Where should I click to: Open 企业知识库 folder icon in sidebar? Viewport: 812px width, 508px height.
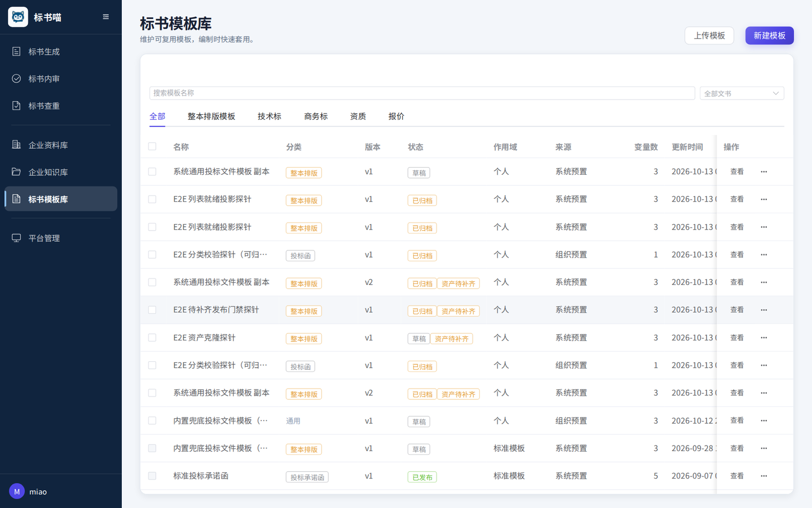pos(16,172)
